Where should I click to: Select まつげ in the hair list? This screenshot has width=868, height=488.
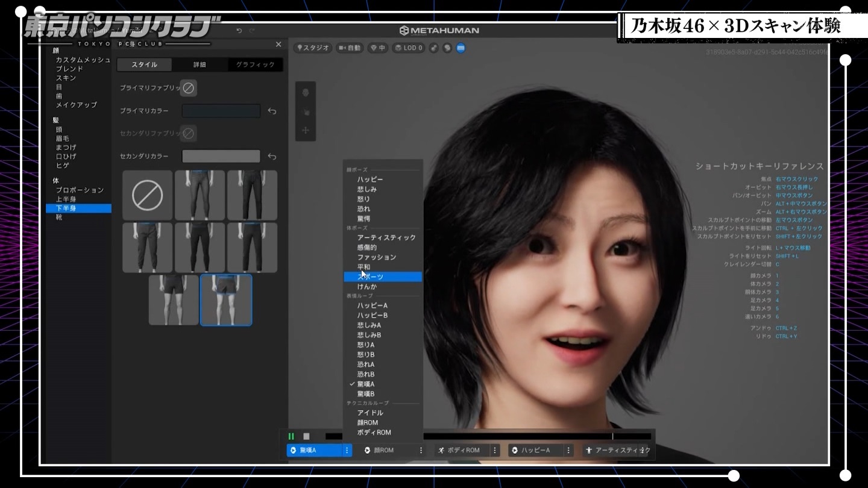tap(66, 148)
